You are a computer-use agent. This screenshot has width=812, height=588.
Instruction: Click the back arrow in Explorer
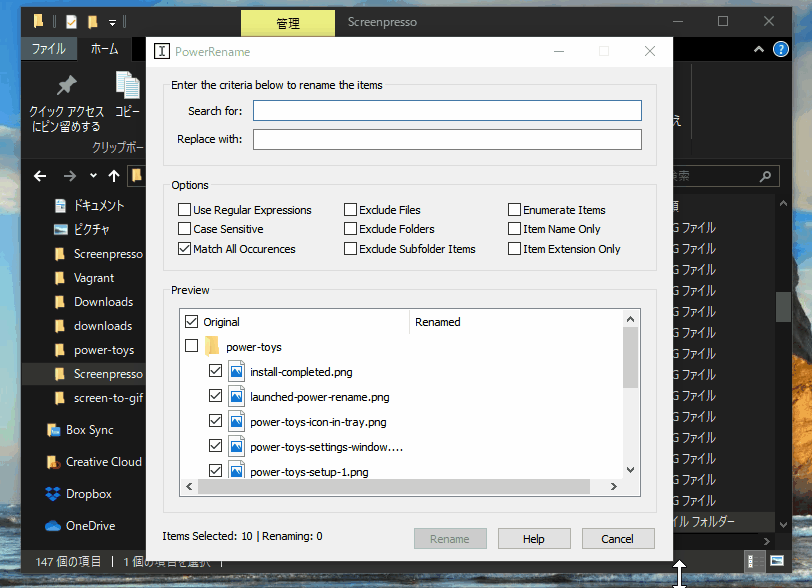pos(40,176)
